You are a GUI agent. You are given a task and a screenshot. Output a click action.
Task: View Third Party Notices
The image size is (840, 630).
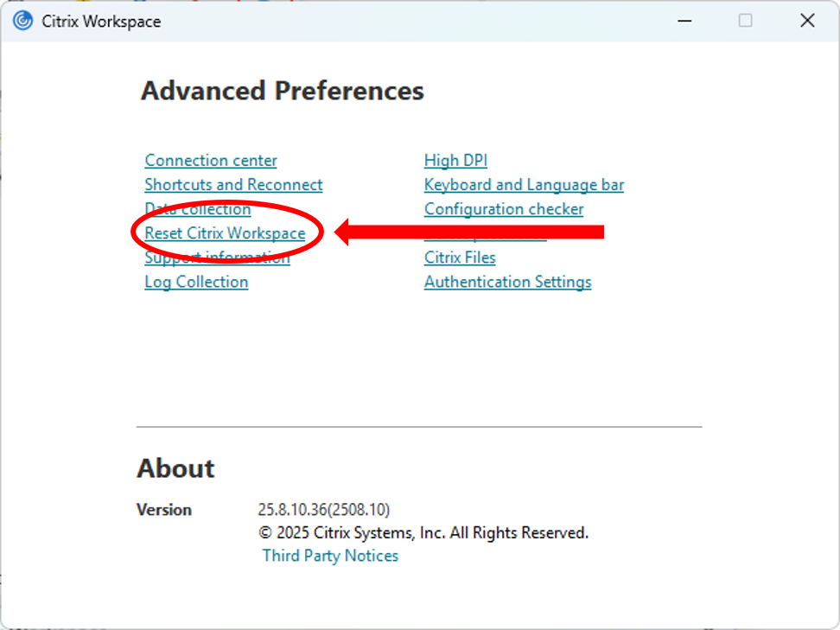click(330, 556)
